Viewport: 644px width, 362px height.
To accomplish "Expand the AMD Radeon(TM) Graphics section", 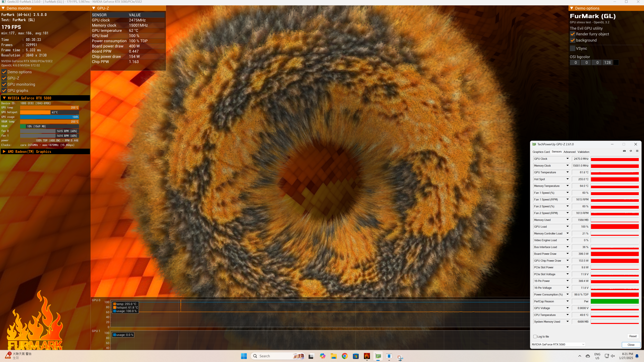I will tap(4, 152).
